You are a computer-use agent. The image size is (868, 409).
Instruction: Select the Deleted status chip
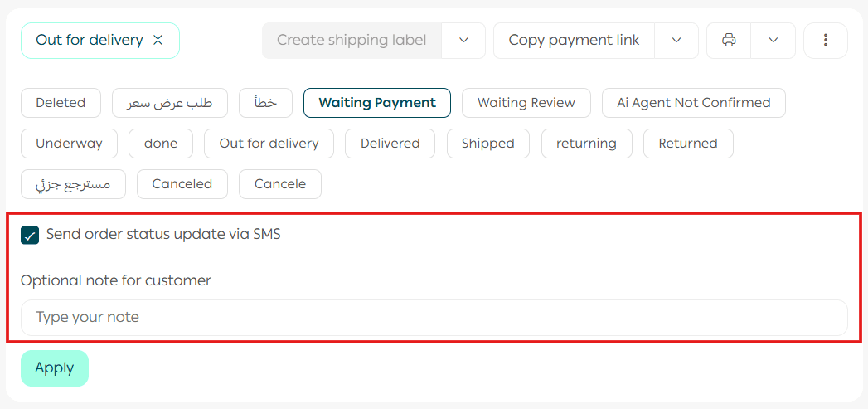coord(61,103)
